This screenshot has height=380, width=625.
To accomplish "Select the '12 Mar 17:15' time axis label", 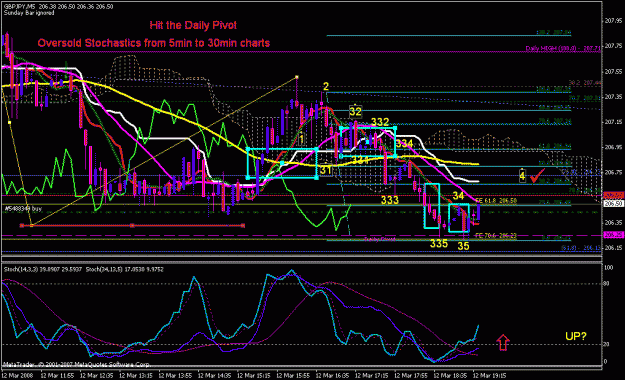I will tap(372, 376).
